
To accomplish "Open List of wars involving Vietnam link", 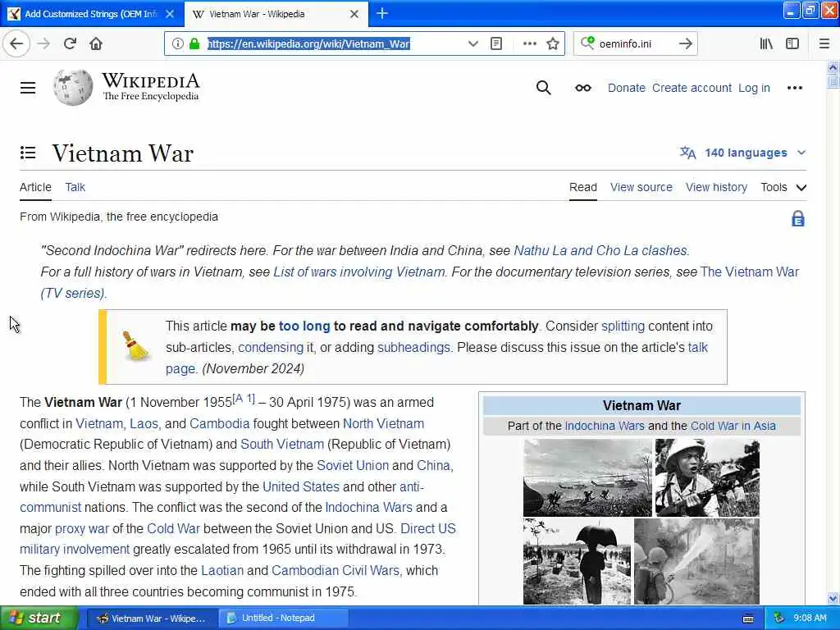I will click(359, 272).
